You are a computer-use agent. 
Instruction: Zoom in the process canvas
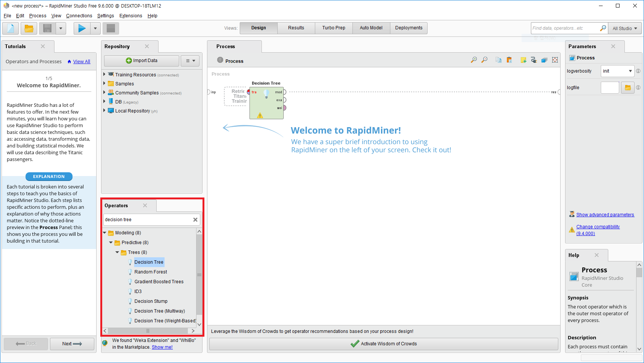point(474,60)
